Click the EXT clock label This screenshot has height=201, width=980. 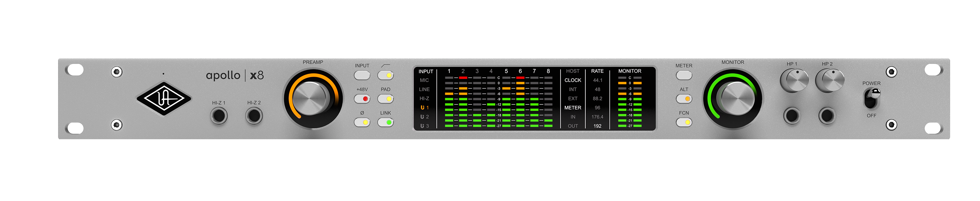click(573, 99)
